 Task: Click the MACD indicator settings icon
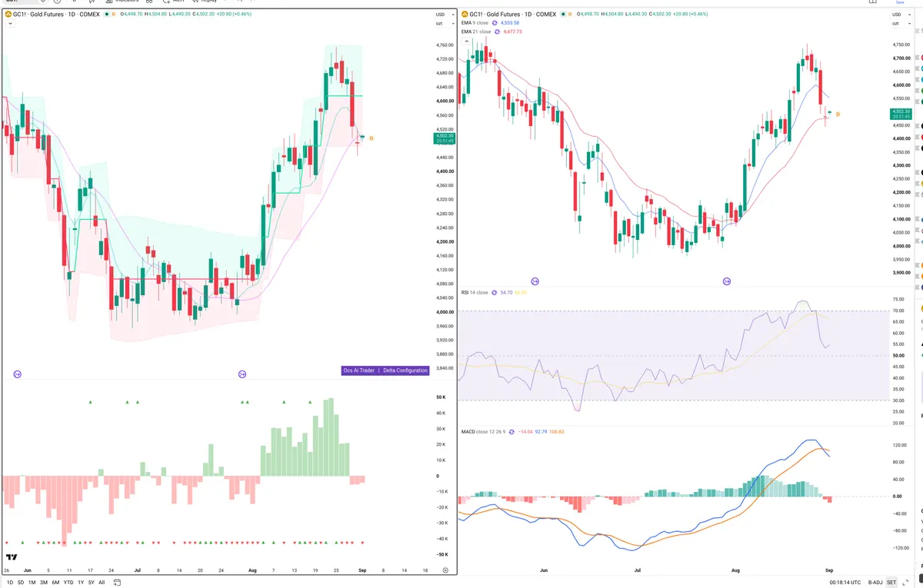(511, 432)
